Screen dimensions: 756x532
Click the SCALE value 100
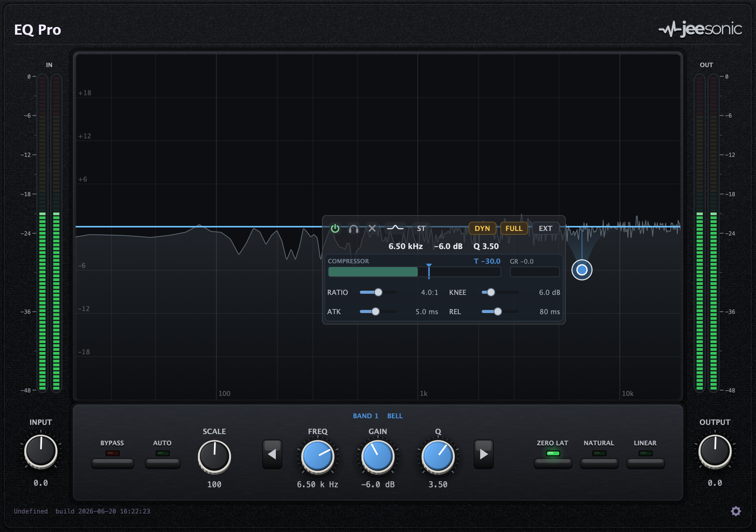[214, 485]
